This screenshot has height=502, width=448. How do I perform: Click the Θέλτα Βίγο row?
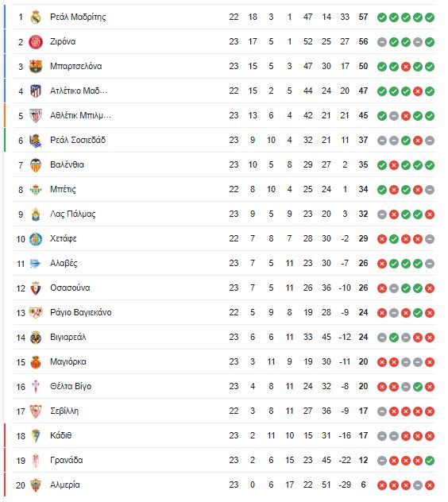pos(224,386)
